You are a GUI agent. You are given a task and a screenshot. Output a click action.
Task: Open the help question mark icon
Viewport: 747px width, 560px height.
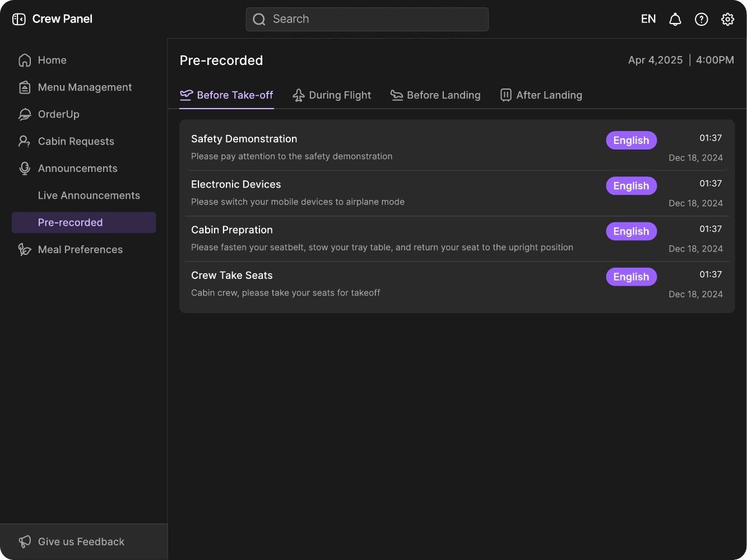point(701,19)
